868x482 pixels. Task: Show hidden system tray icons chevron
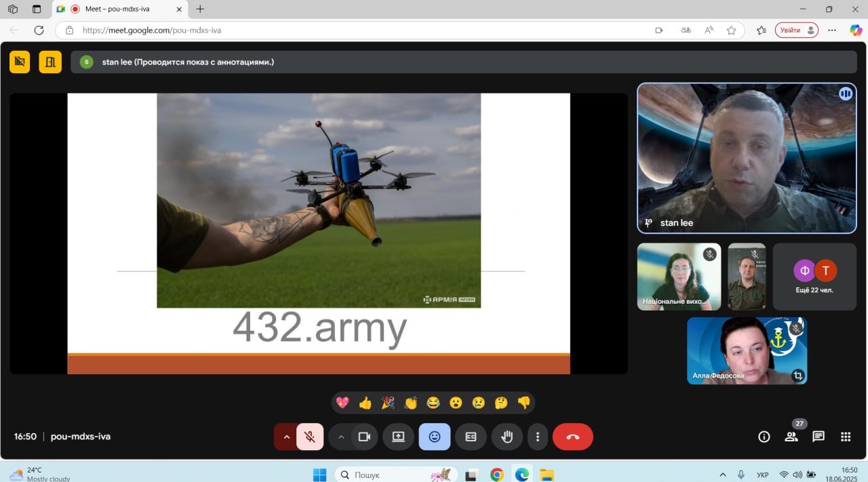[x=723, y=475]
